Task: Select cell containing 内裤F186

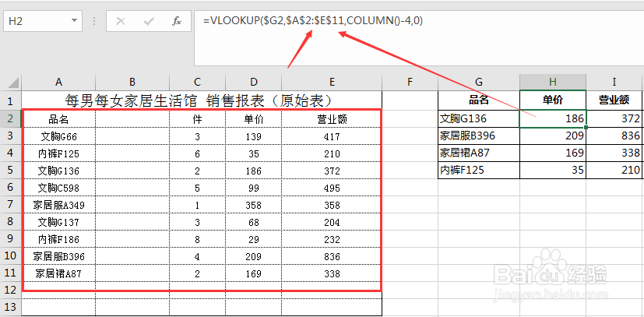Action: point(58,239)
